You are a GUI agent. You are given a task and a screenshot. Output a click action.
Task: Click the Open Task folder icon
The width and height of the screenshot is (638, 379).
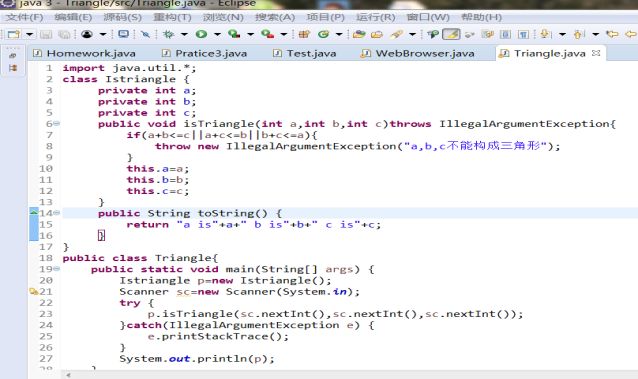[x=377, y=34]
